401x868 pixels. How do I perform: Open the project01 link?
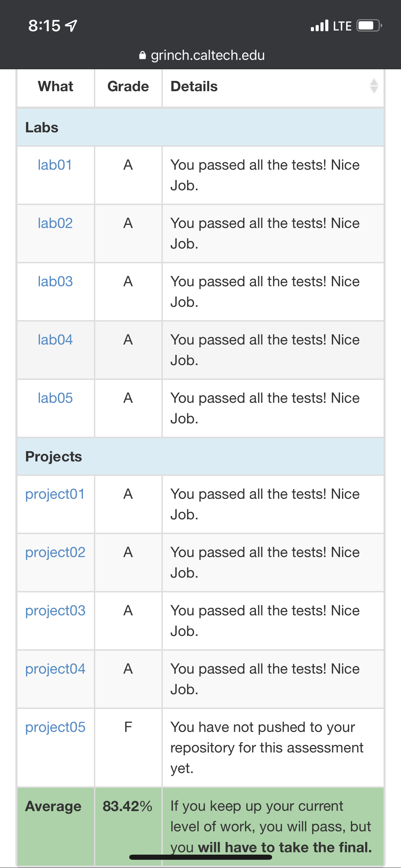(55, 494)
